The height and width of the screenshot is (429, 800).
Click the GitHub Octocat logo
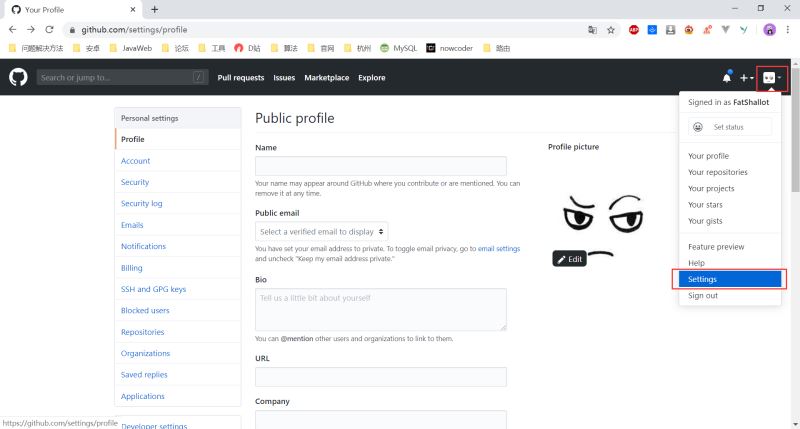tap(18, 77)
